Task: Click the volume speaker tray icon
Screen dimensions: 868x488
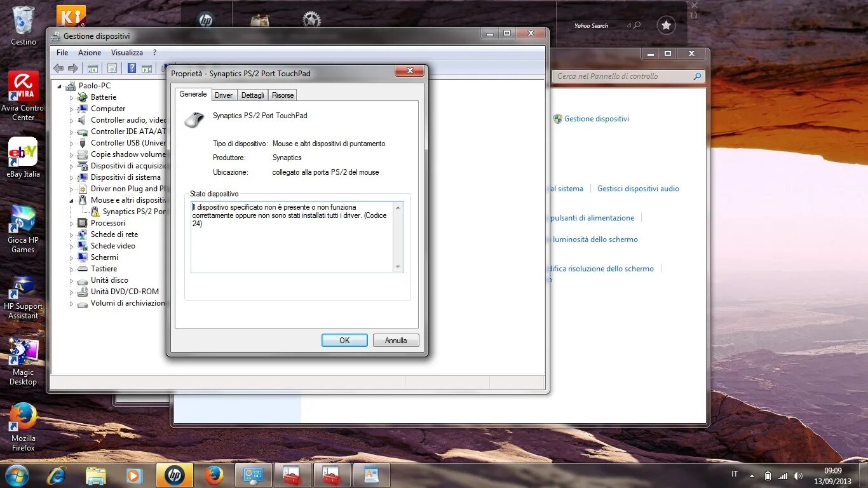Action: coord(798,475)
